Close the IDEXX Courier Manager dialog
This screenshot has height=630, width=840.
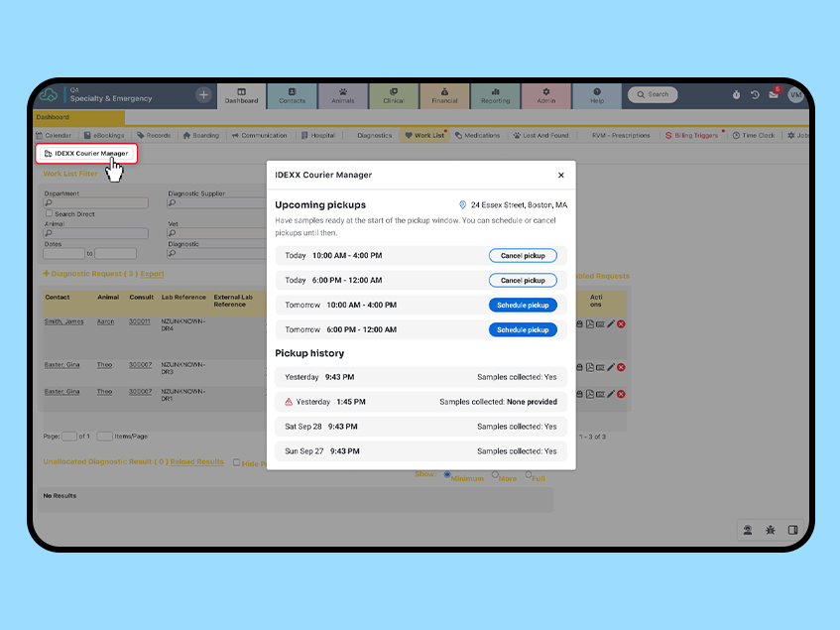coord(561,176)
